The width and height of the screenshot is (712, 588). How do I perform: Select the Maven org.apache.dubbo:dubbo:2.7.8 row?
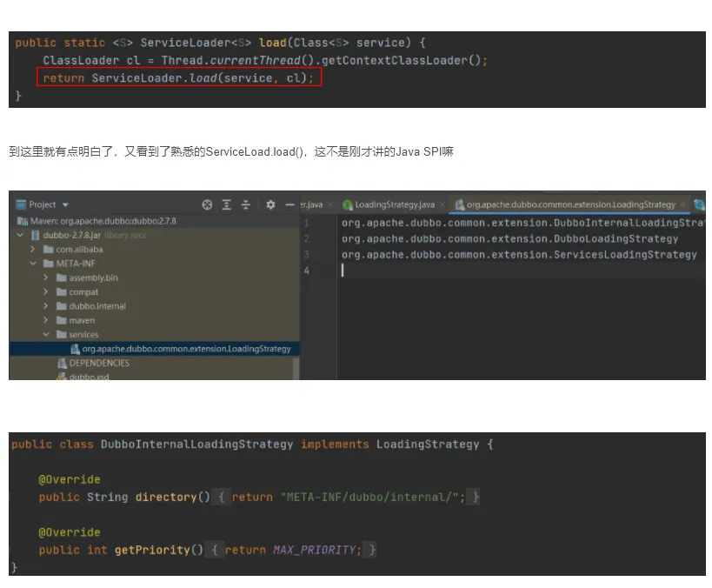tap(154, 221)
